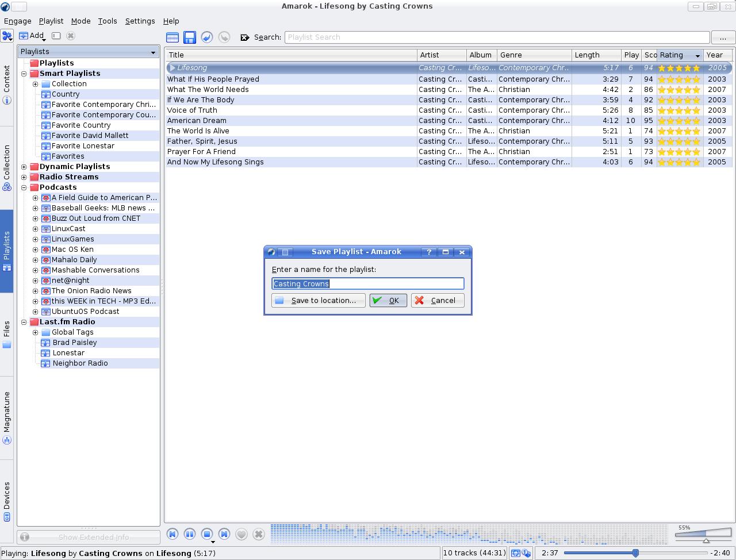
Task: Stop playback with the stop button
Action: tap(207, 534)
